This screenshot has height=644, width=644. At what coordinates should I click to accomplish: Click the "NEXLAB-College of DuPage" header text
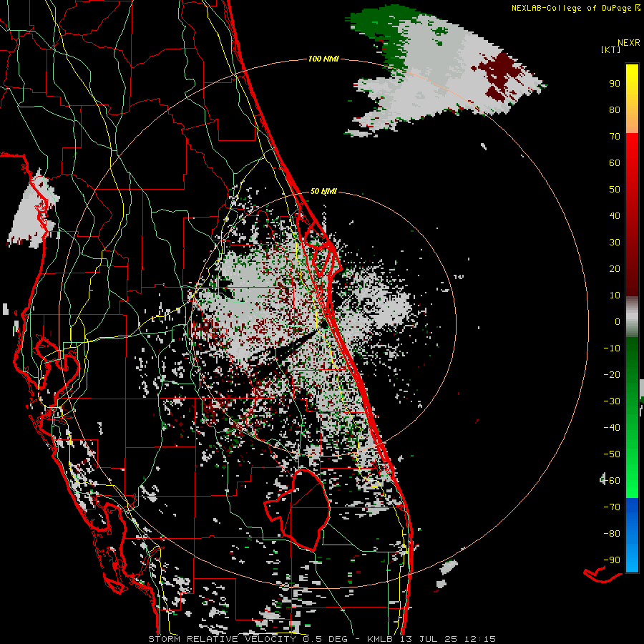tap(571, 8)
